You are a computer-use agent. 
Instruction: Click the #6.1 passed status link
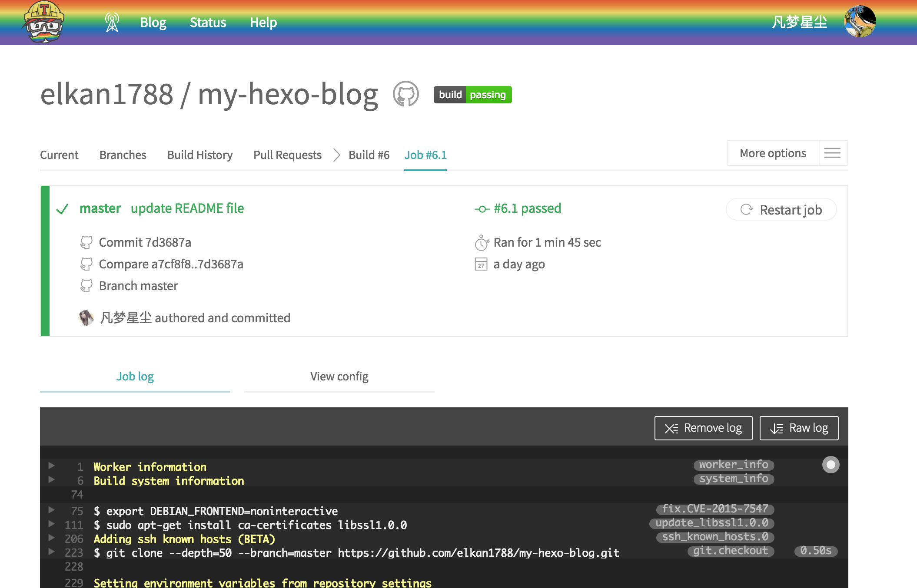[x=527, y=208]
